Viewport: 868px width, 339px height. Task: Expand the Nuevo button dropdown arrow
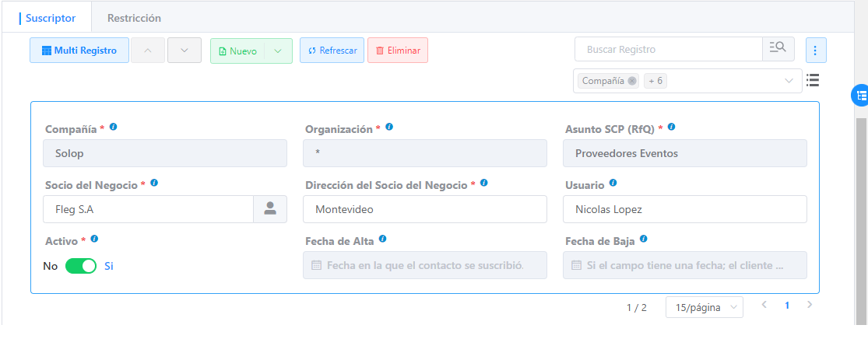279,51
